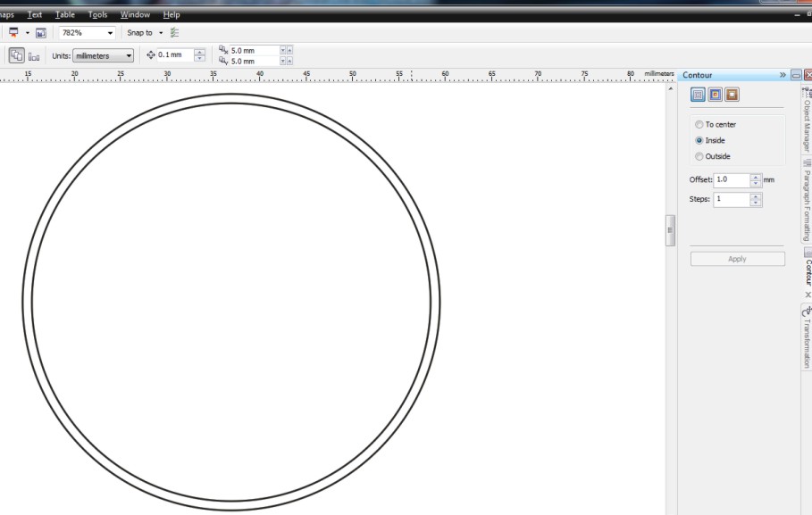
Task: Open the Text menu
Action: [x=35, y=14]
